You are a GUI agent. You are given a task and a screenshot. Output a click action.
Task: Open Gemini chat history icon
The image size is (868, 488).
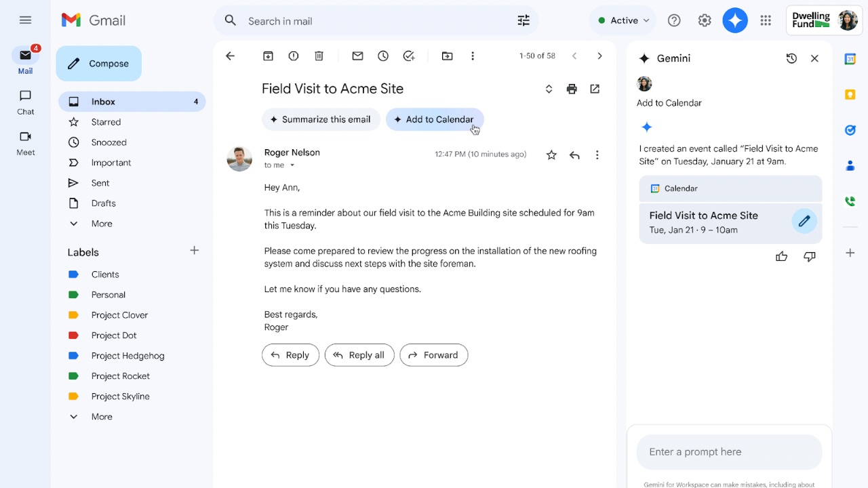(x=791, y=59)
